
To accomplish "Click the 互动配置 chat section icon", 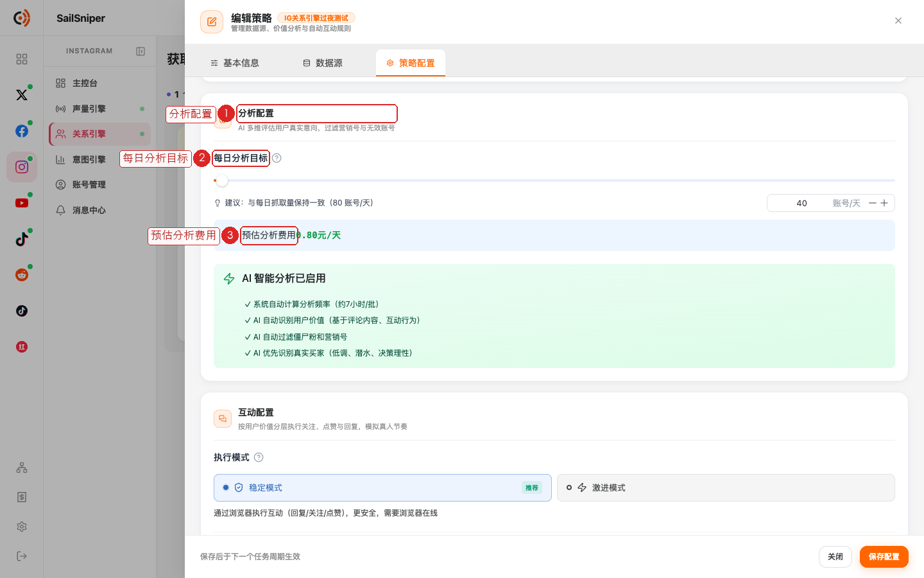I will [223, 419].
